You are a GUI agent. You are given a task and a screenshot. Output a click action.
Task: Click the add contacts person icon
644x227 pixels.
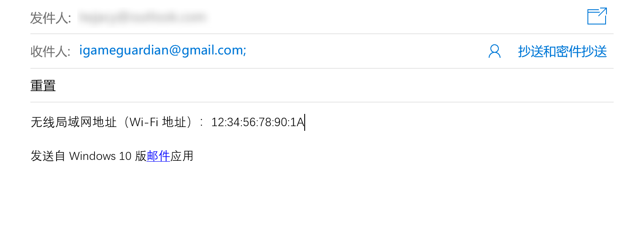(494, 51)
